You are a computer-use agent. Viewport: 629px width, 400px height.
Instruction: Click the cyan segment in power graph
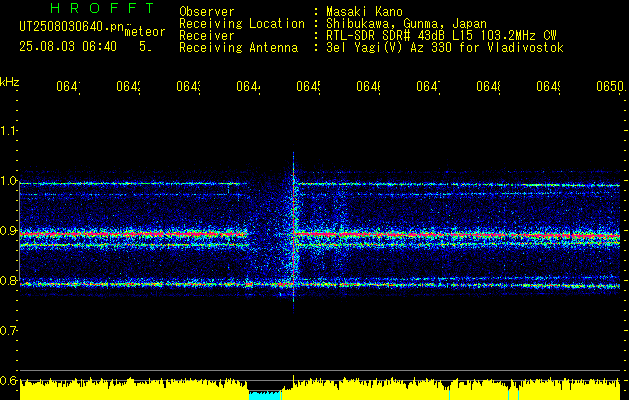264,396
